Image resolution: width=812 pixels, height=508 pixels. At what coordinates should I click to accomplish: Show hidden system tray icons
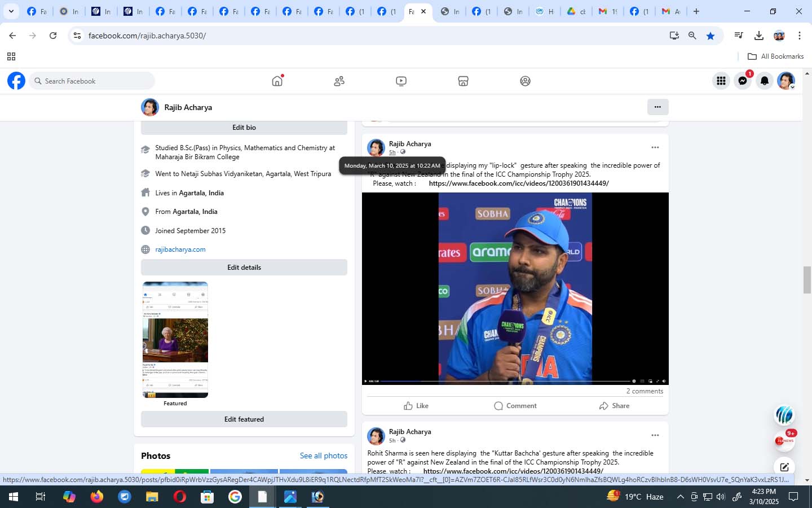(680, 497)
